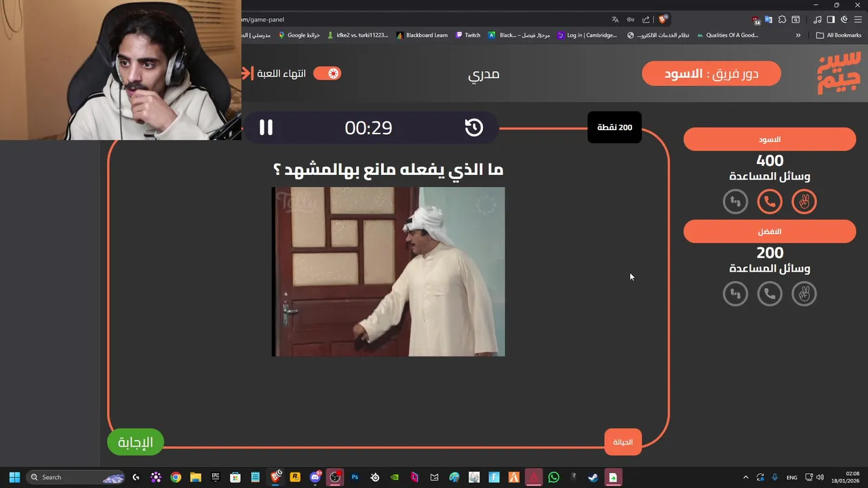Open the browser extensions puzzle icon
The height and width of the screenshot is (488, 868).
click(x=782, y=20)
